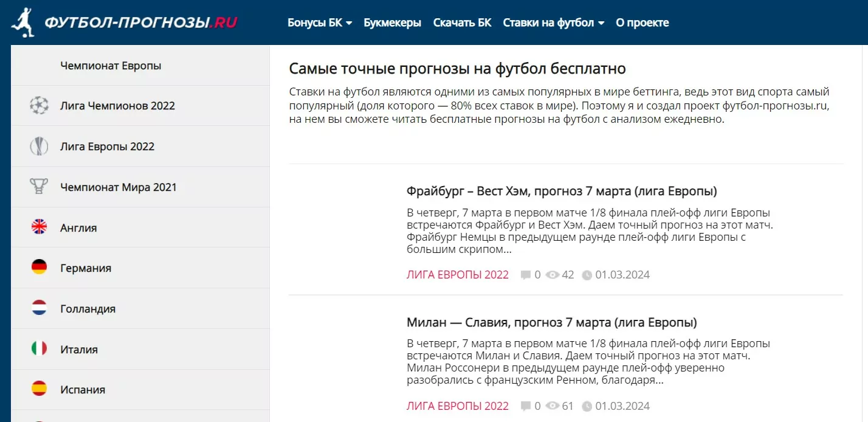Click the Europa League trophy icon
Screen dimensions: 868x422
point(39,147)
